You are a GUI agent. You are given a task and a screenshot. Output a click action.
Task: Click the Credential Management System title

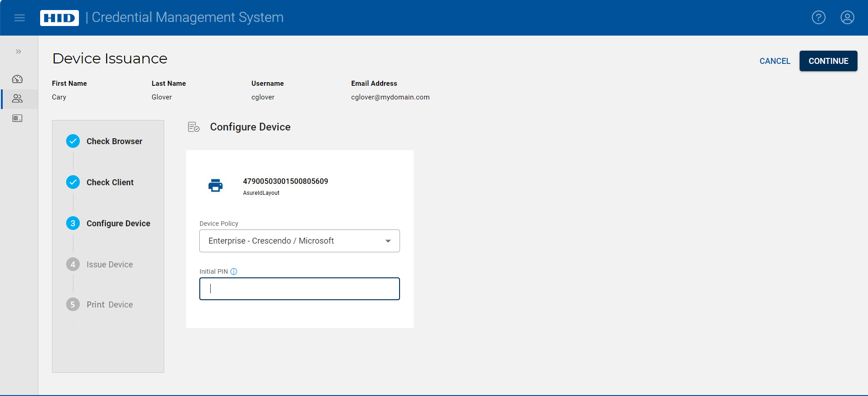coord(187,17)
